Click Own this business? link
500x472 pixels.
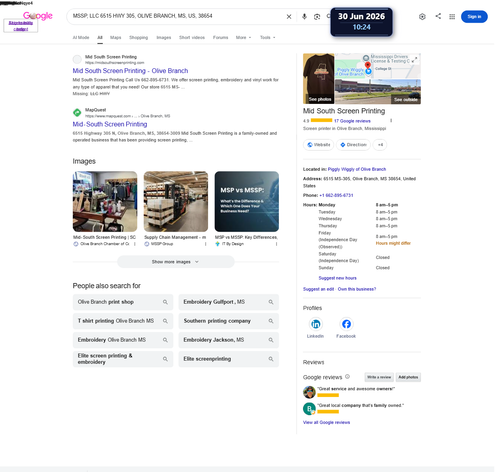357,289
